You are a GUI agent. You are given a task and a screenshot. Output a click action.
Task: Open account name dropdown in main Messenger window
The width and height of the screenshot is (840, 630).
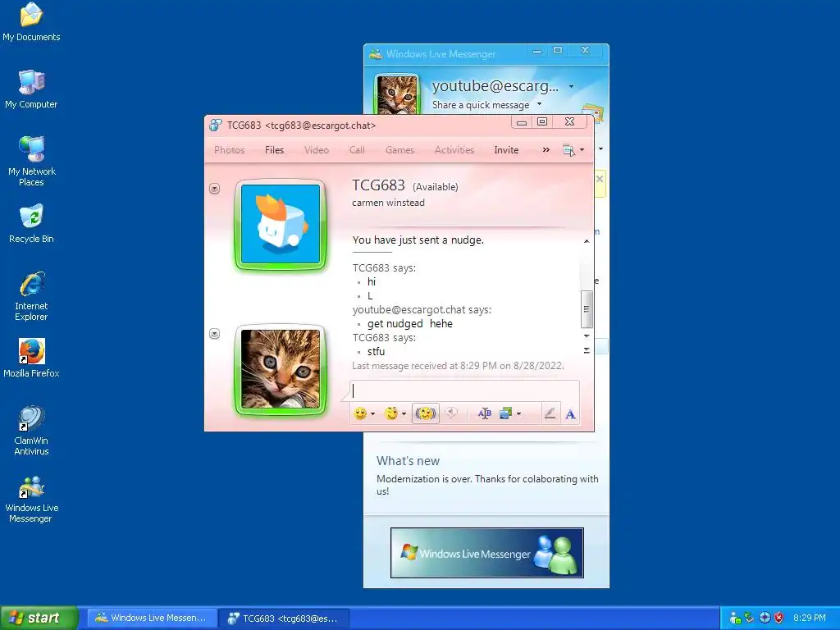coord(571,86)
